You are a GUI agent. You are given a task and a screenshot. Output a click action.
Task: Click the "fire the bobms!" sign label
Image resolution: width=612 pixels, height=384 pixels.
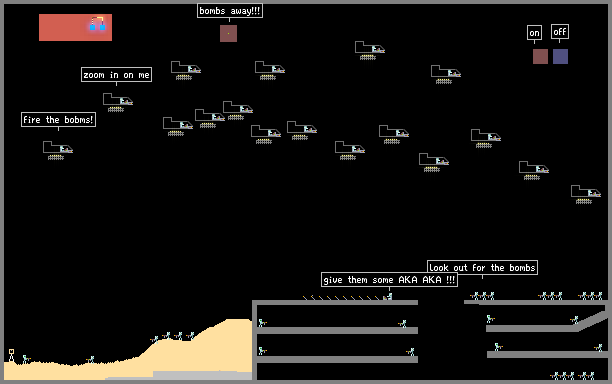[58, 119]
